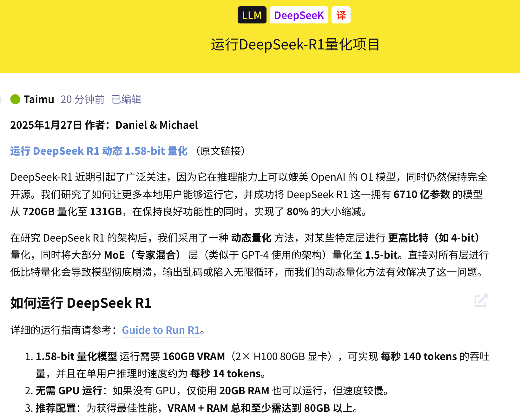Click the date line 2025年1月27日 作者
The width and height of the screenshot is (520, 420).
tap(104, 125)
